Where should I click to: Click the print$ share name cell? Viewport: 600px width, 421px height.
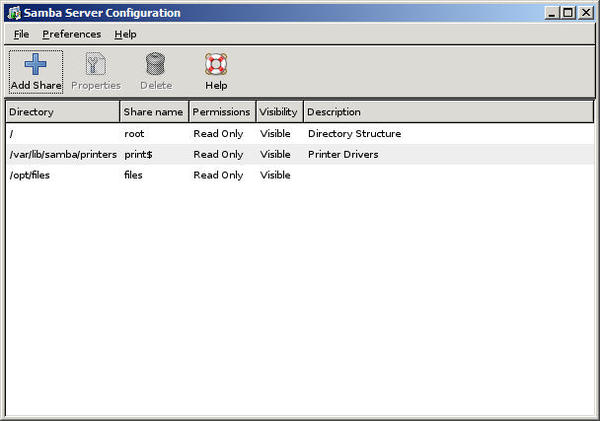point(139,154)
